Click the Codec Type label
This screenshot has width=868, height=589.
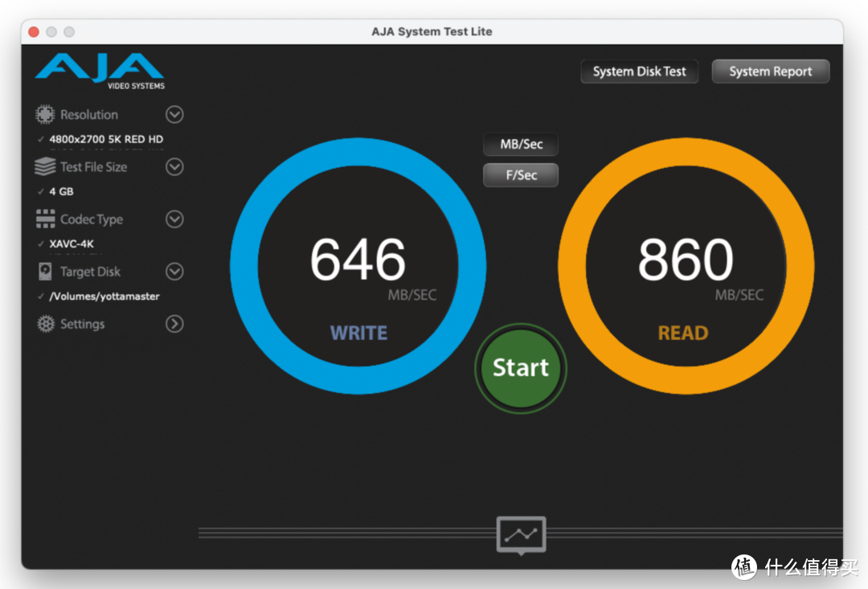[x=92, y=219]
